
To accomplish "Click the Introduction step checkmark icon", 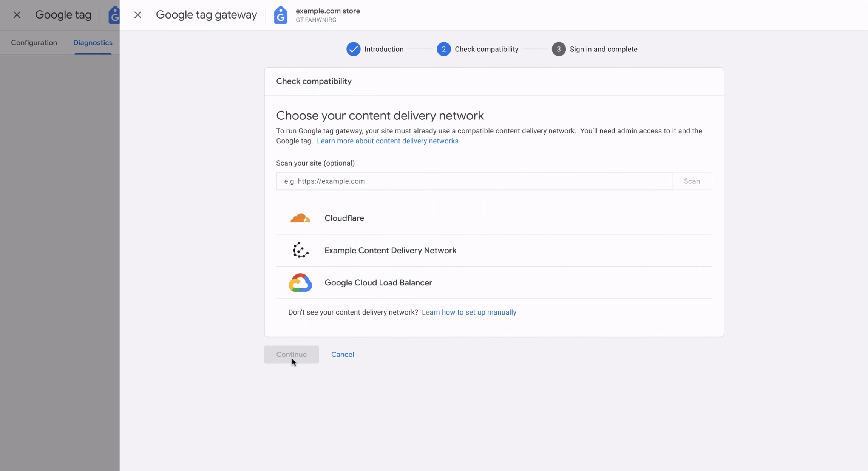I will pos(353,49).
